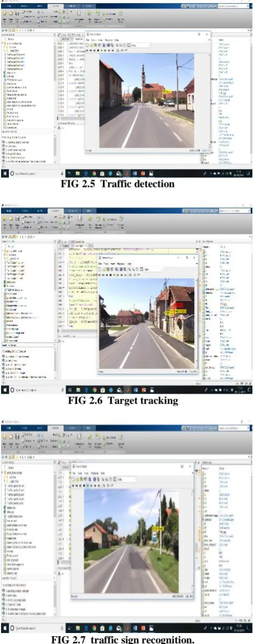
Task: Click first playback control in Traffic detection Movie Player
Action: pos(87,51)
